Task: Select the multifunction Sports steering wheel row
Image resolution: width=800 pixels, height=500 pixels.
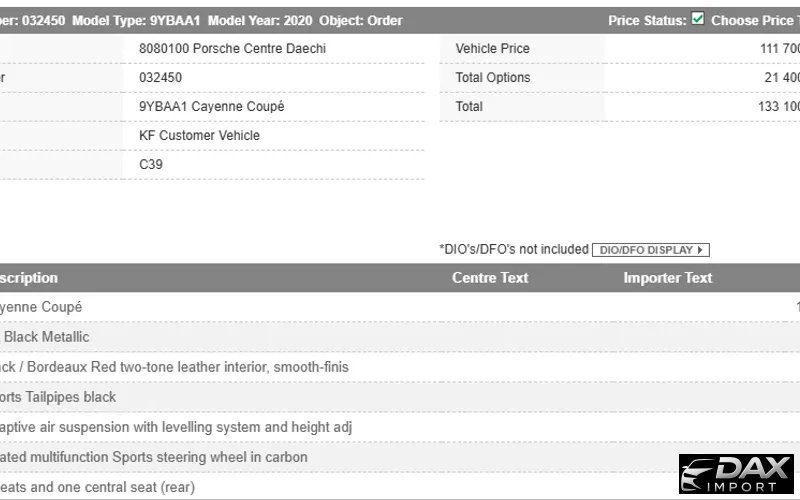Action: coord(153,457)
